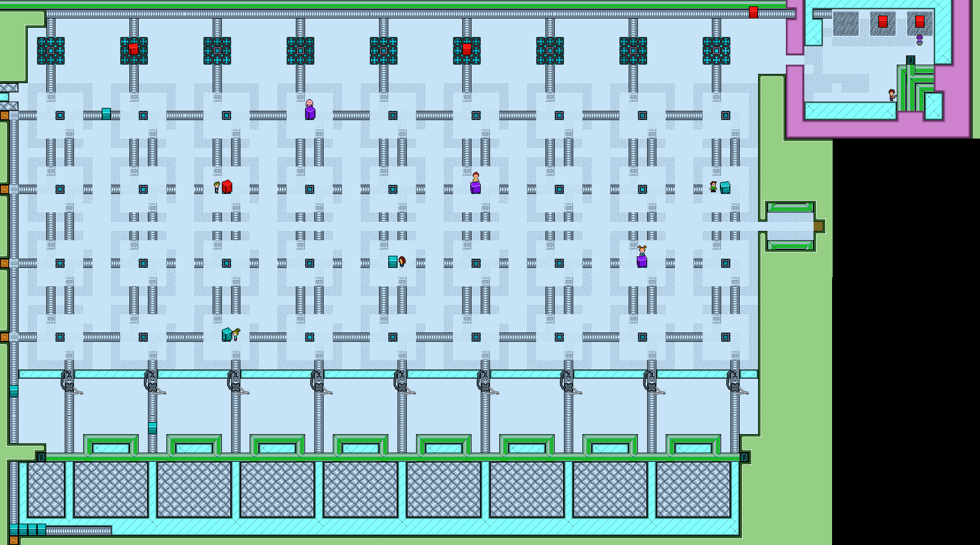Select the empty gray pad in the pink-walled room
The image size is (980, 545).
coord(845,24)
